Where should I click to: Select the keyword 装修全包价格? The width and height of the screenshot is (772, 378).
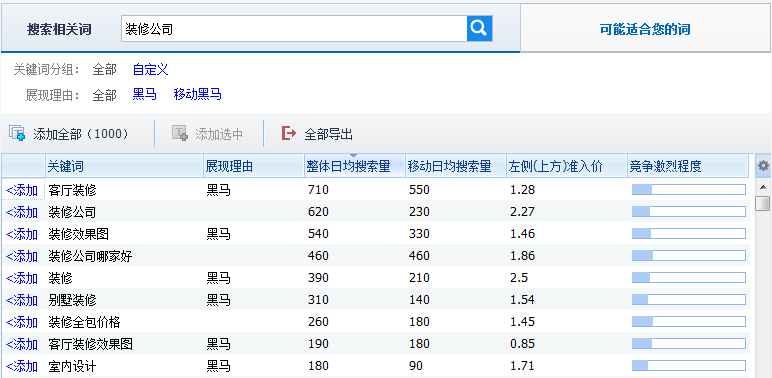point(84,322)
